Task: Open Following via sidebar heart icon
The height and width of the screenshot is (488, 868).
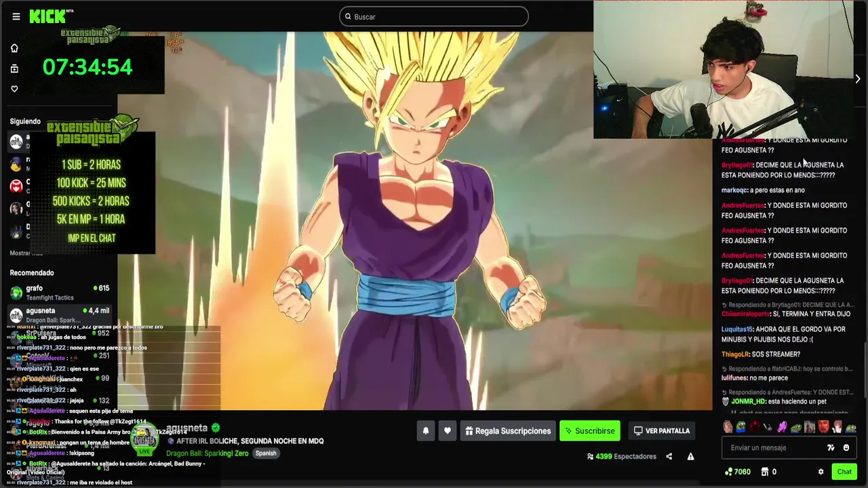Action: coord(14,89)
